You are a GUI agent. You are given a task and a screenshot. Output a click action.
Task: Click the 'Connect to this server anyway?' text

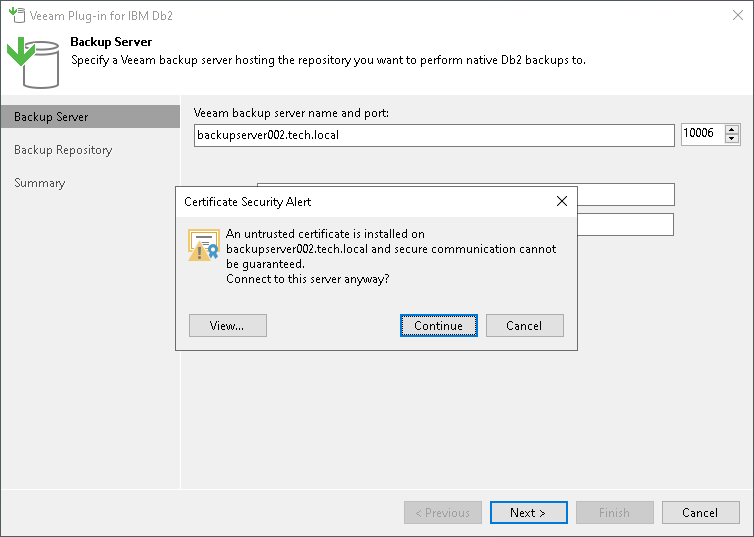tap(308, 279)
